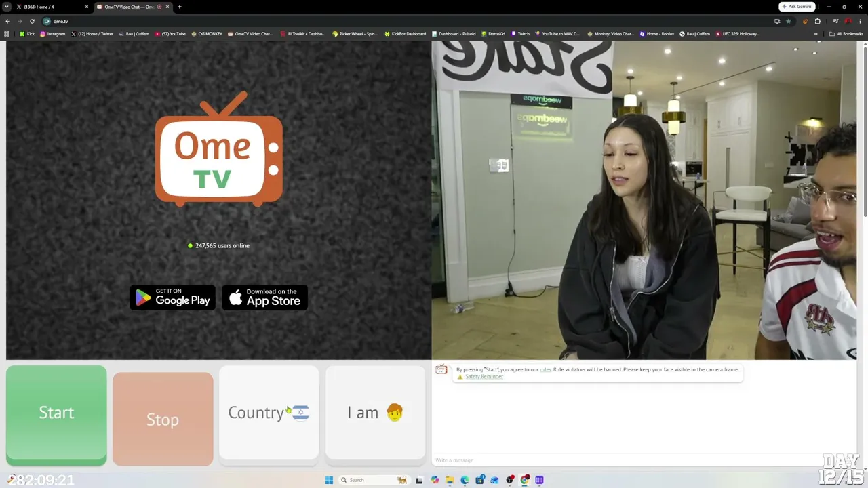Open the Copilot taskbar icon
The image size is (868, 488).
[x=435, y=480]
